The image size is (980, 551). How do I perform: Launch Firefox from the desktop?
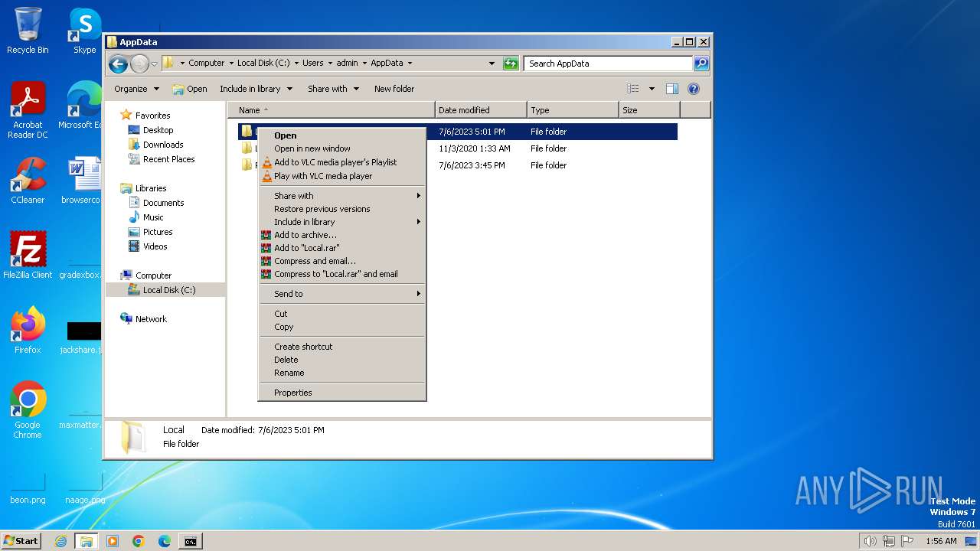28,330
